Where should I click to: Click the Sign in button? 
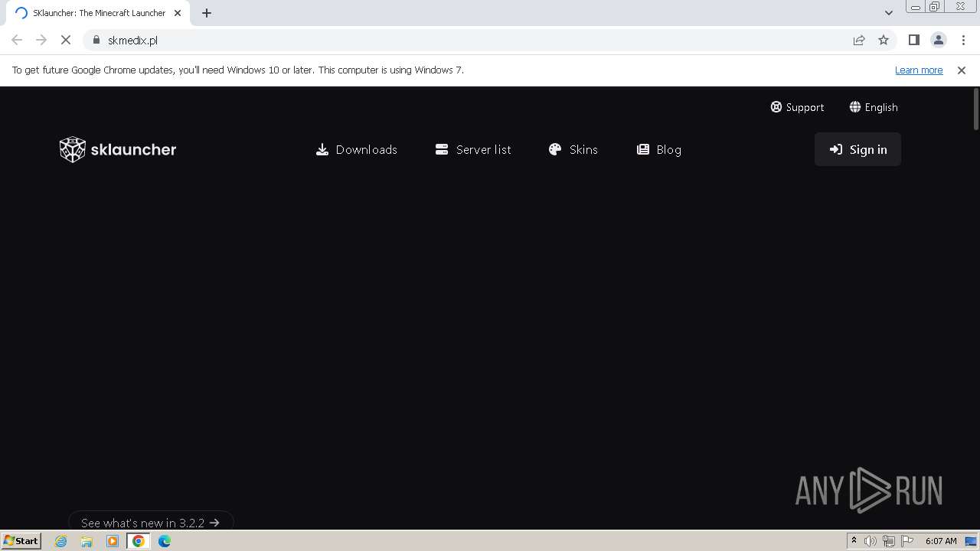(x=857, y=149)
